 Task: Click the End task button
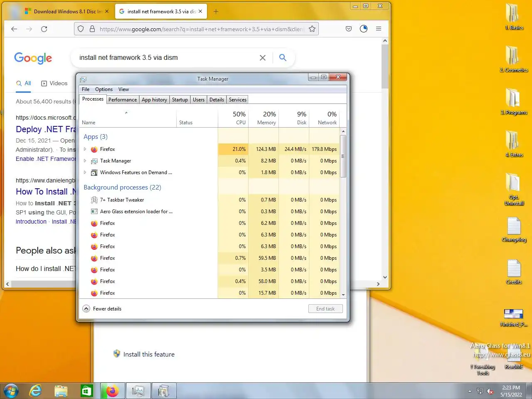325,309
